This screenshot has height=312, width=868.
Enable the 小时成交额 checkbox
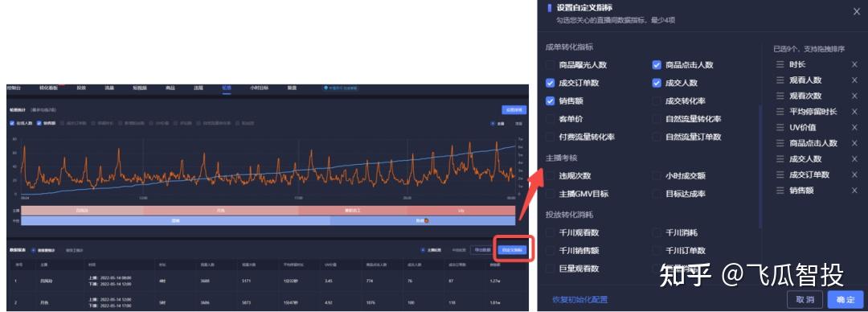[657, 175]
